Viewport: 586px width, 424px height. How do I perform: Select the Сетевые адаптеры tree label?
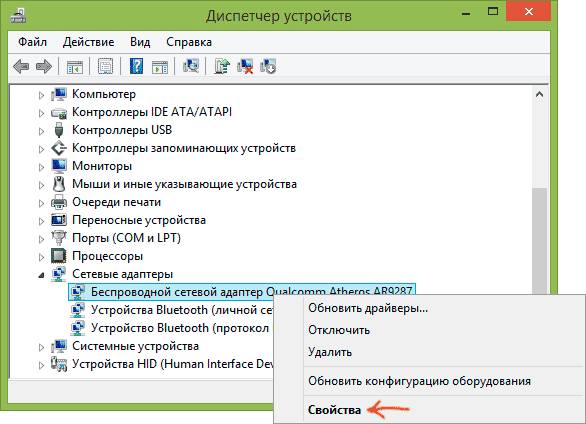click(x=123, y=274)
